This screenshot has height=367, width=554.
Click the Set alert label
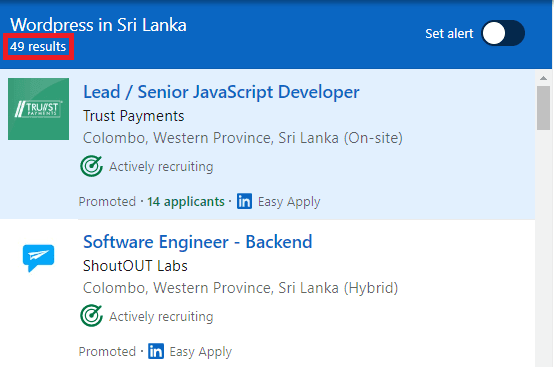click(x=449, y=34)
